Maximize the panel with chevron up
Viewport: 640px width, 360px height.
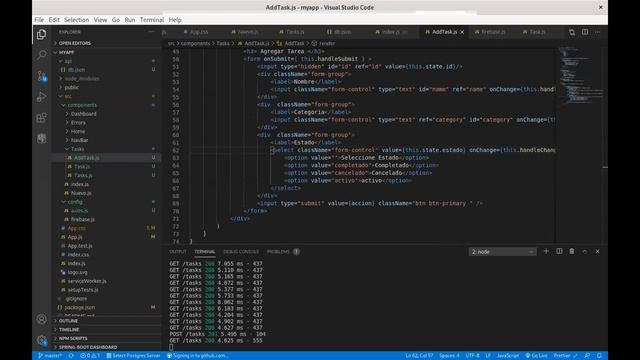coord(584,251)
